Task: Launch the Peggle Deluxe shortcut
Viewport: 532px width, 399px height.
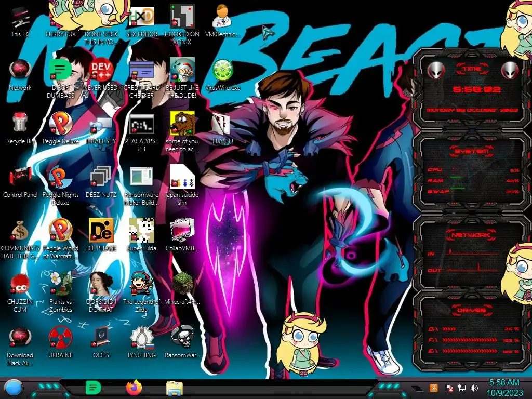Action: 60,129
